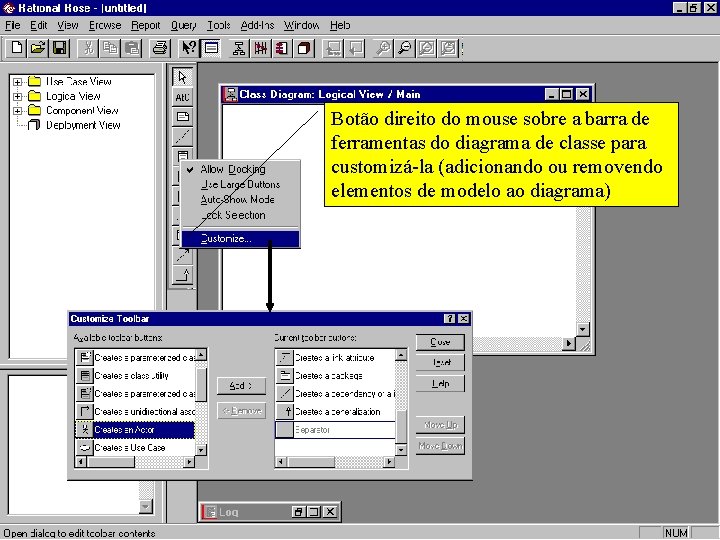The height and width of the screenshot is (540, 720).
Task: Click the Open model folder icon
Action: tap(38, 48)
